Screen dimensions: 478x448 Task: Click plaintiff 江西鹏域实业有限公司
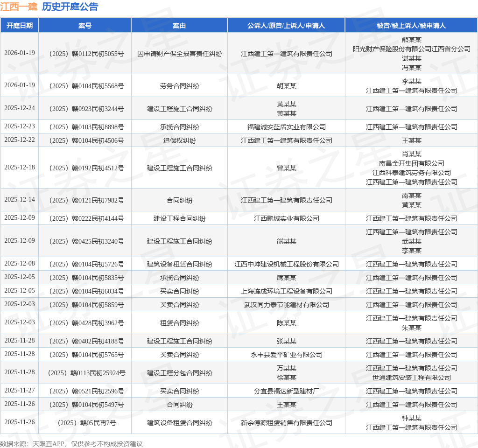tap(287, 218)
